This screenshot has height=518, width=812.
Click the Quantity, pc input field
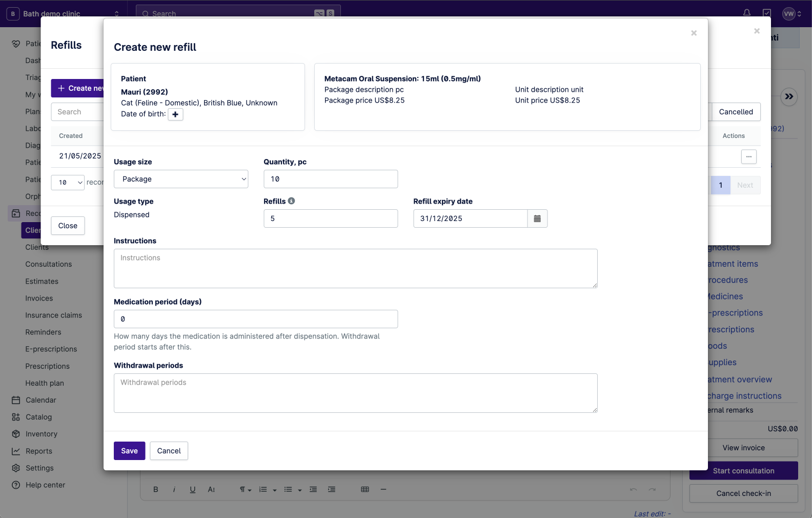click(331, 179)
